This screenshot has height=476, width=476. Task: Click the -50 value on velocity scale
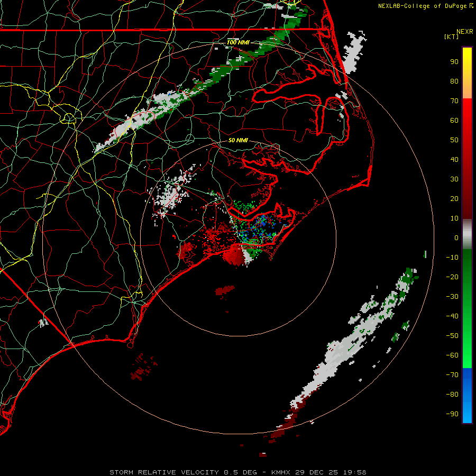coord(452,336)
